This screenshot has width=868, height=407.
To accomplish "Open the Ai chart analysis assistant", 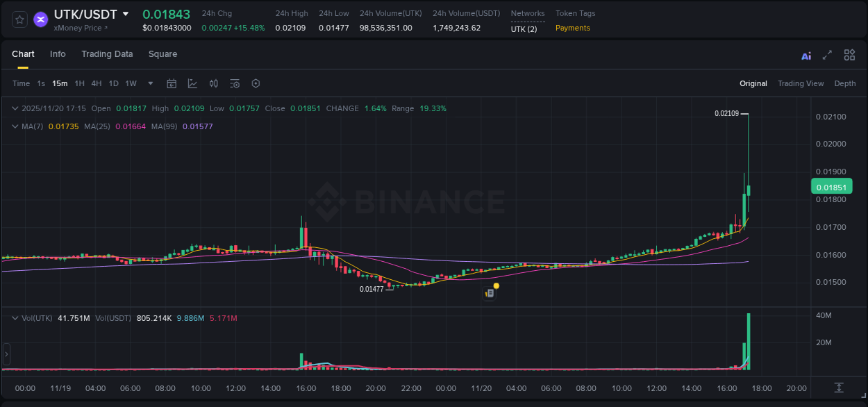I will click(806, 55).
